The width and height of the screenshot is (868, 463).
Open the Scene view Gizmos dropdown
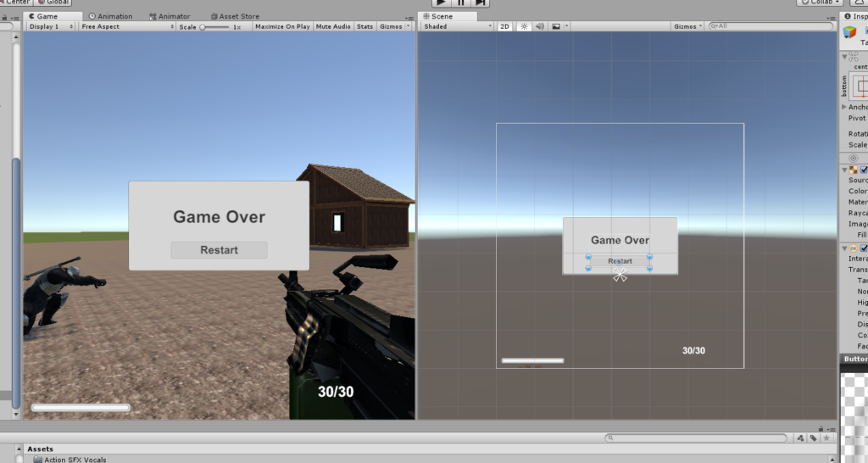tap(688, 26)
